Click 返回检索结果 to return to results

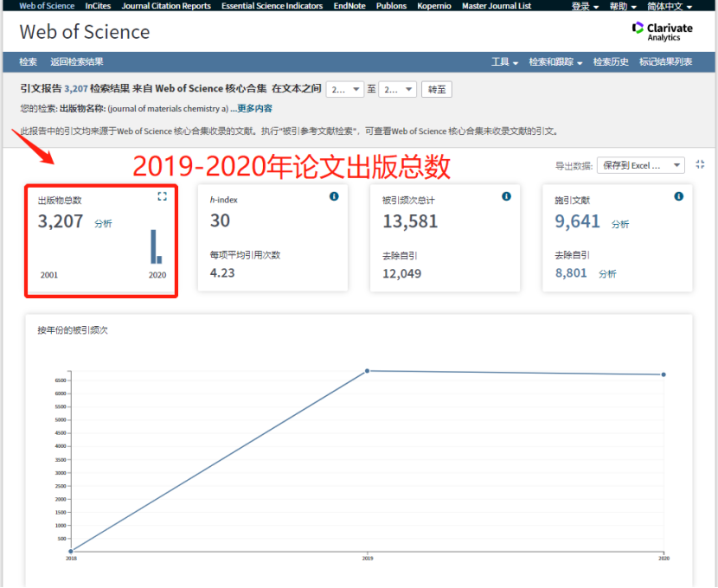pos(76,61)
